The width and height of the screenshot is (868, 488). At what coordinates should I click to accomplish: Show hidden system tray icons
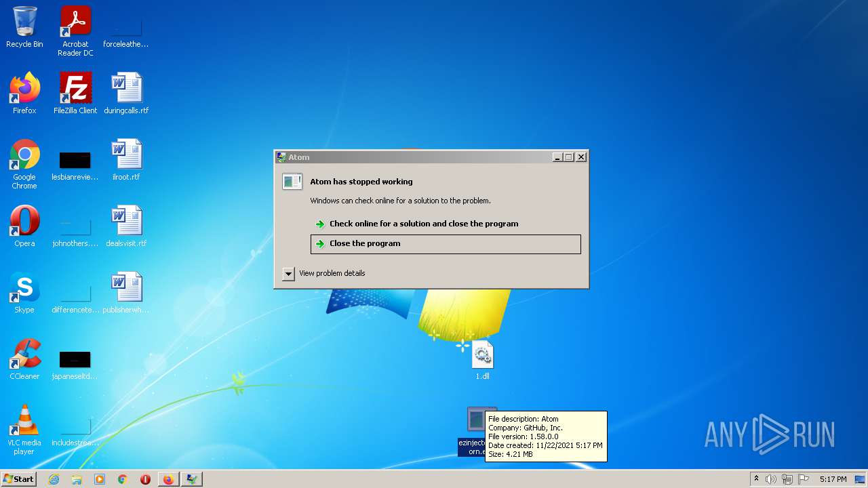pos(756,479)
